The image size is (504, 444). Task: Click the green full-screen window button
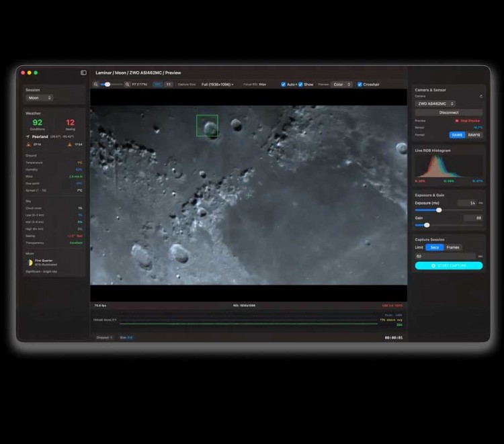tap(36, 73)
